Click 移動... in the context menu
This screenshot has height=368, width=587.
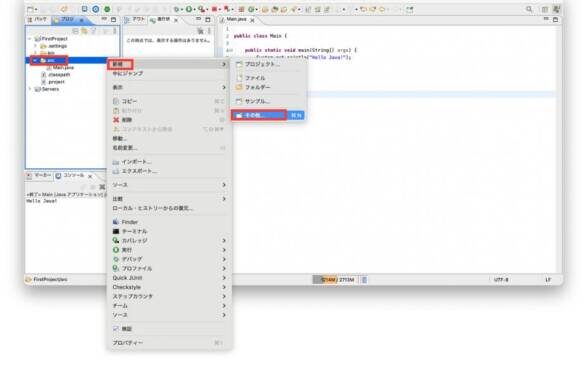169,139
